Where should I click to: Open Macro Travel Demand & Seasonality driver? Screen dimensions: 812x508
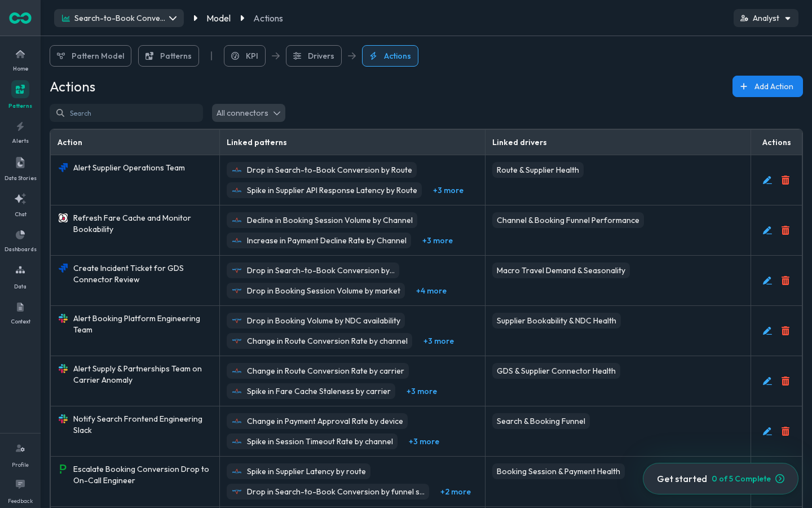[x=561, y=270]
